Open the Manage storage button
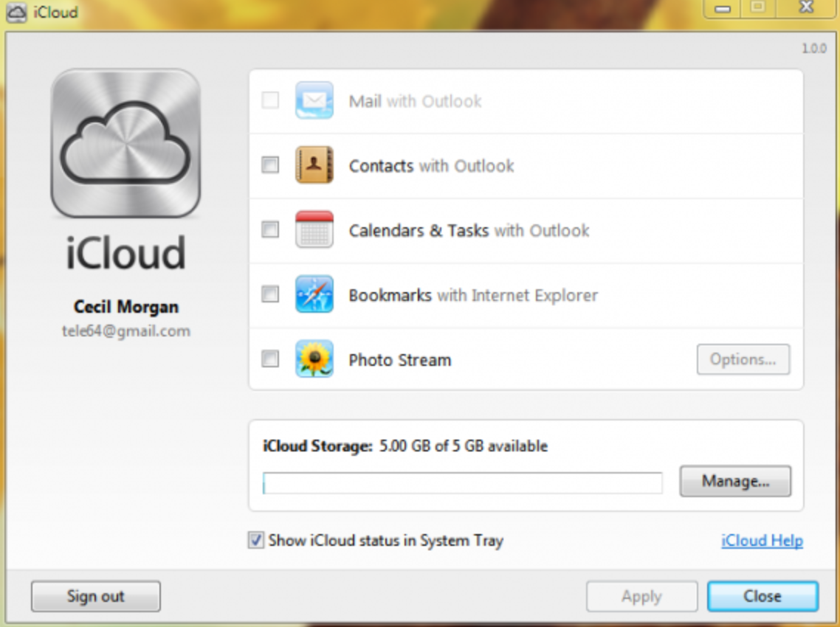 735,481
